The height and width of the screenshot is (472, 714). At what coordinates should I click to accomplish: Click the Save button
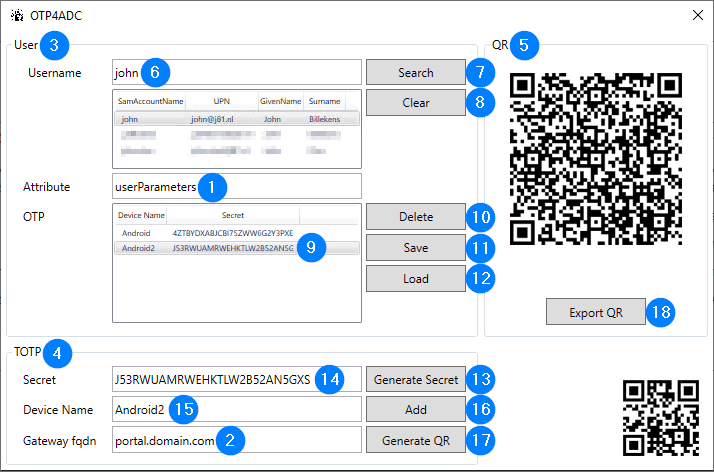coord(416,248)
